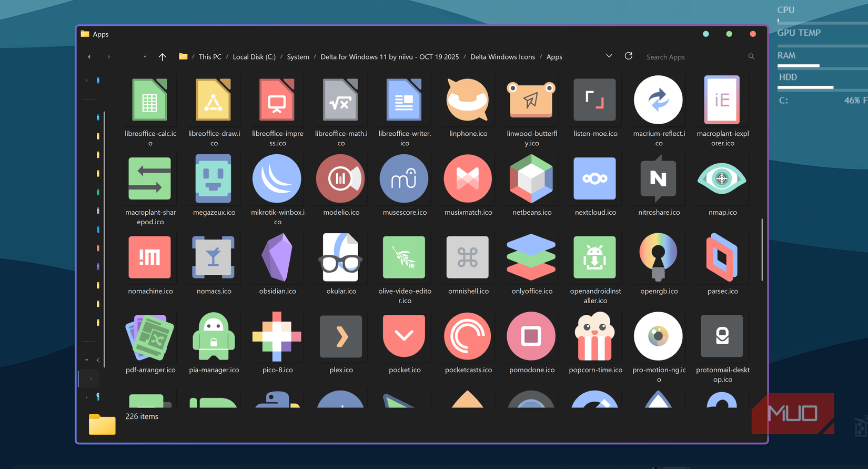The image size is (868, 469).
Task: Click the file list vertical scrollbar
Action: point(762,250)
